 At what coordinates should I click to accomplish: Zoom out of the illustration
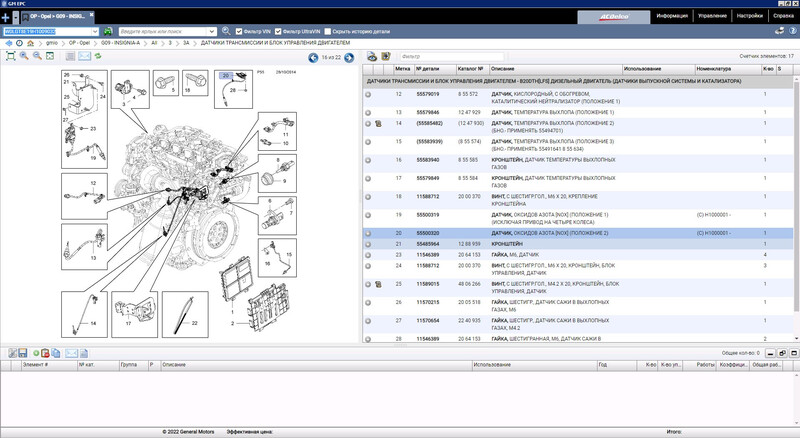pos(37,56)
